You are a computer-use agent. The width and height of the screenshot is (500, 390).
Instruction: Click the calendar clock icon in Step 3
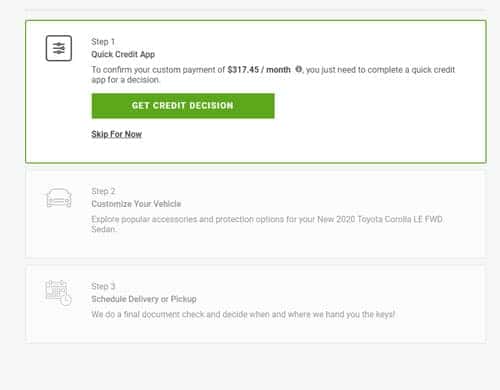59,293
